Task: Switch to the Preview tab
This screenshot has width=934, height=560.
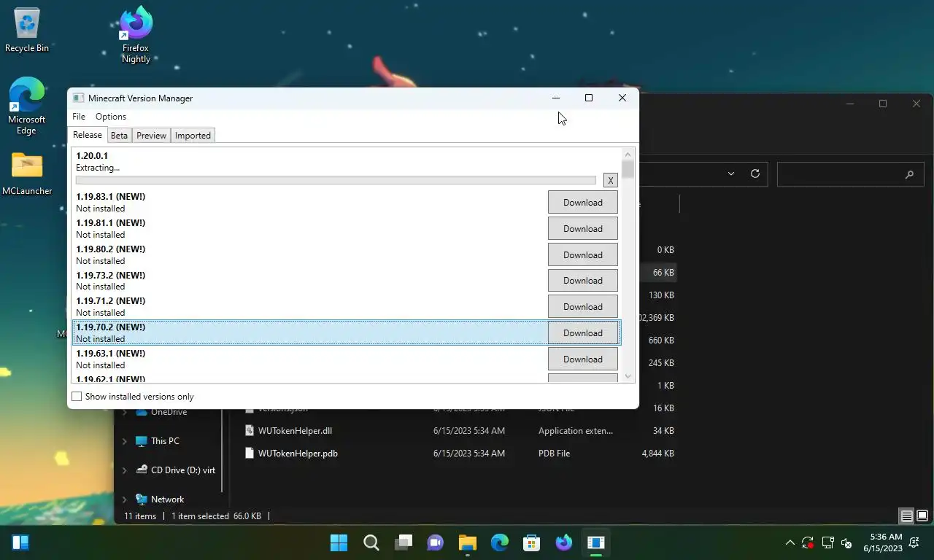Action: [151, 136]
